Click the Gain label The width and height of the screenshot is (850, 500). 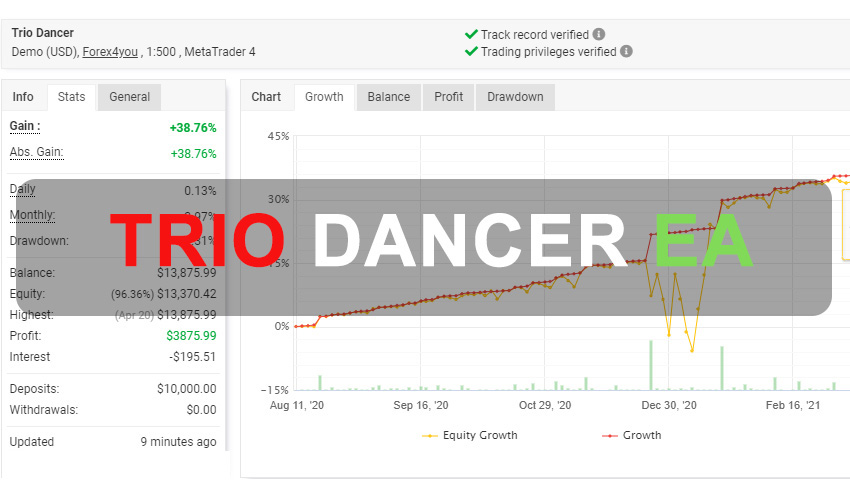coord(25,126)
